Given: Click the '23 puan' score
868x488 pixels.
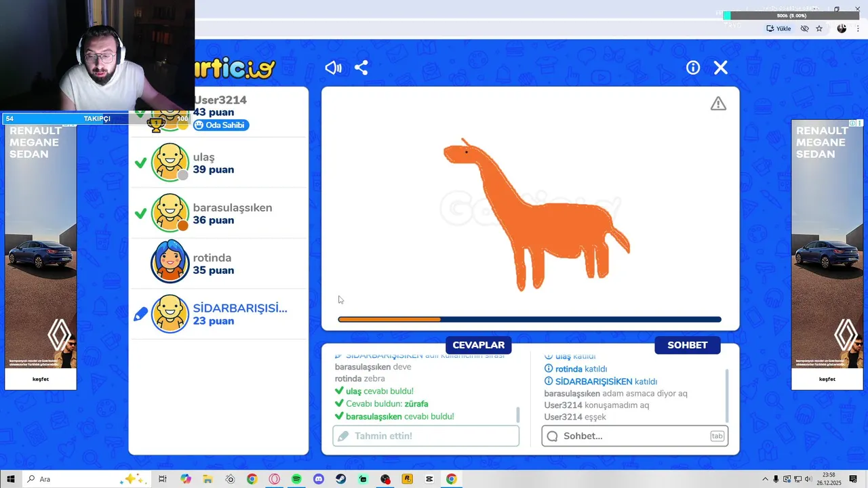Looking at the screenshot, I should 214,321.
